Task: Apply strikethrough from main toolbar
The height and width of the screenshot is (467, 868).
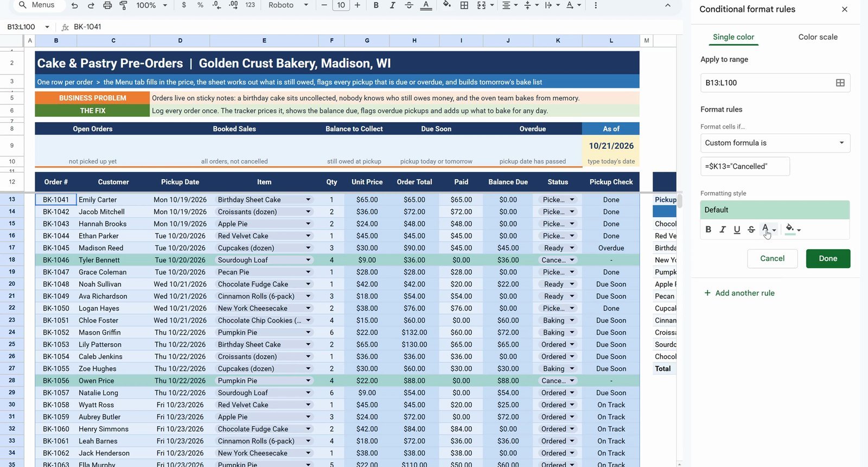Action: click(409, 5)
